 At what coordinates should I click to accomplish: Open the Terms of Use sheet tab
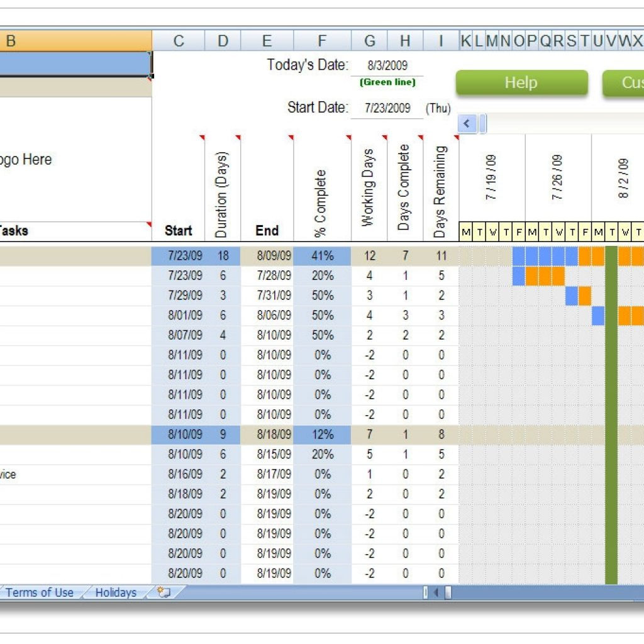(40, 592)
